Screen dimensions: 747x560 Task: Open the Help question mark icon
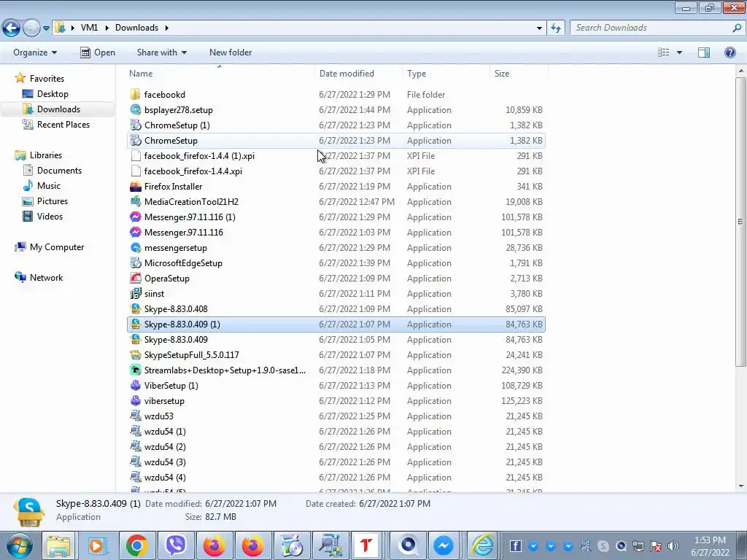click(729, 52)
